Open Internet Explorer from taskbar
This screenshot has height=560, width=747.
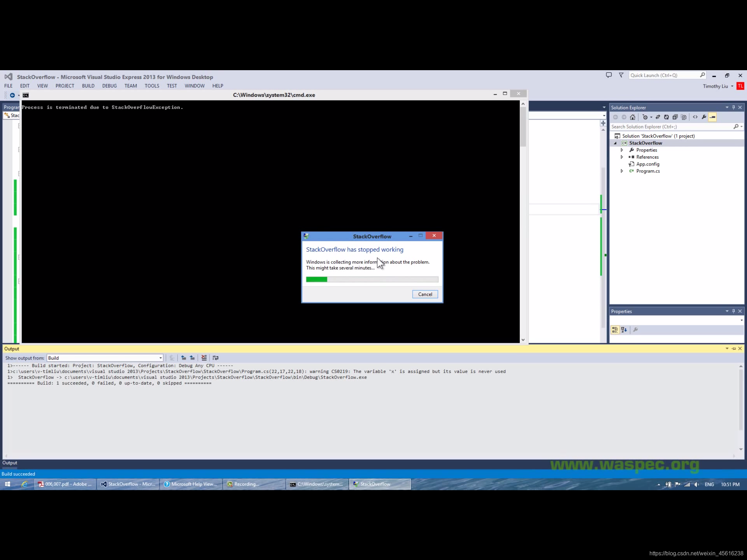[25, 484]
